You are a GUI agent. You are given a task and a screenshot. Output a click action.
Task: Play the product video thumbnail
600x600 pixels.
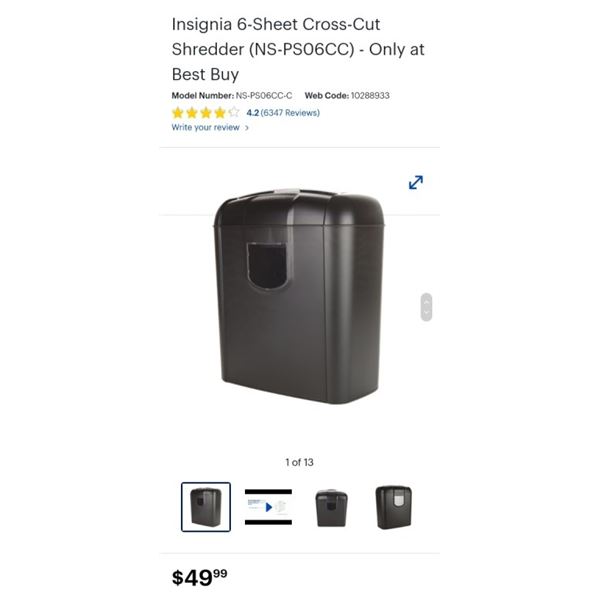point(268,507)
